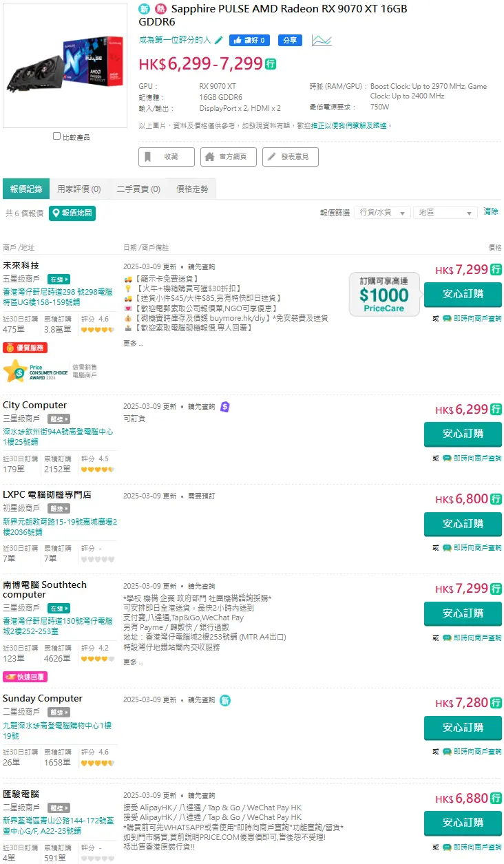Click 安心訂購 for LXPC

point(463,524)
